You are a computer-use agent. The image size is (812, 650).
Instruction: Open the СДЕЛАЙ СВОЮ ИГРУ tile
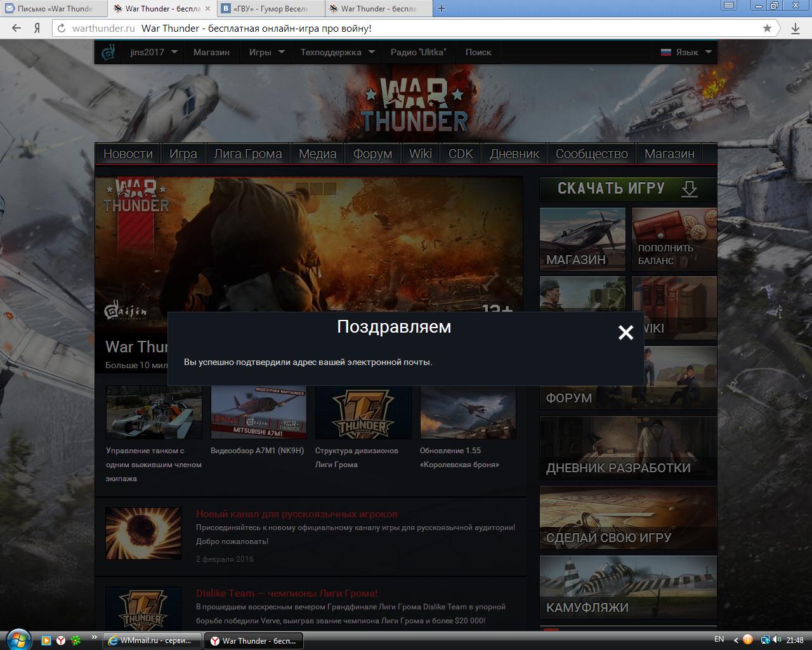coord(628,517)
